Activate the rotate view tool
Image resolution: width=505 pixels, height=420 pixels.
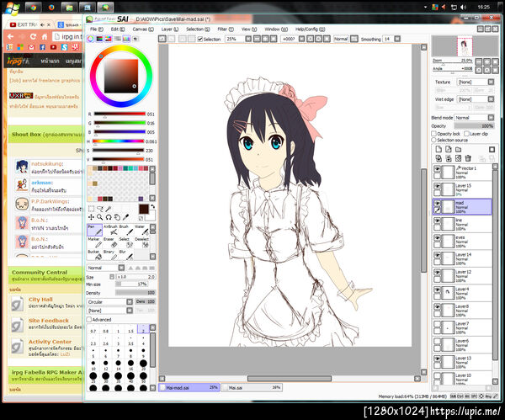pyautogui.click(x=109, y=217)
